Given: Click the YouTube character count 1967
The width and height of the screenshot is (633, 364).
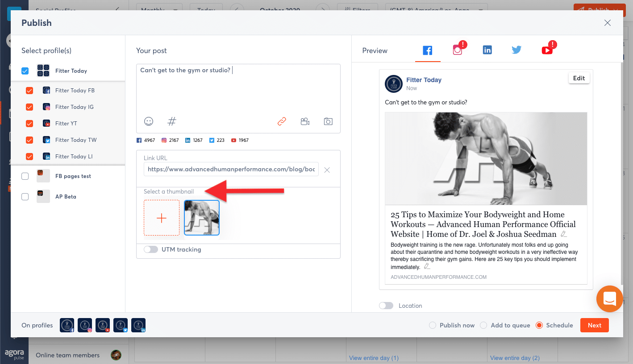Looking at the screenshot, I should click(x=243, y=140).
